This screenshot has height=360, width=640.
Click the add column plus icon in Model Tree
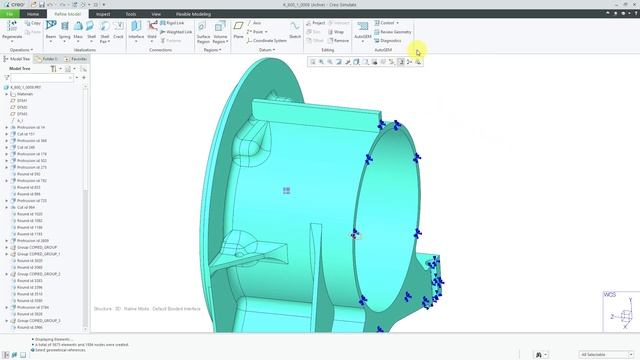point(84,78)
